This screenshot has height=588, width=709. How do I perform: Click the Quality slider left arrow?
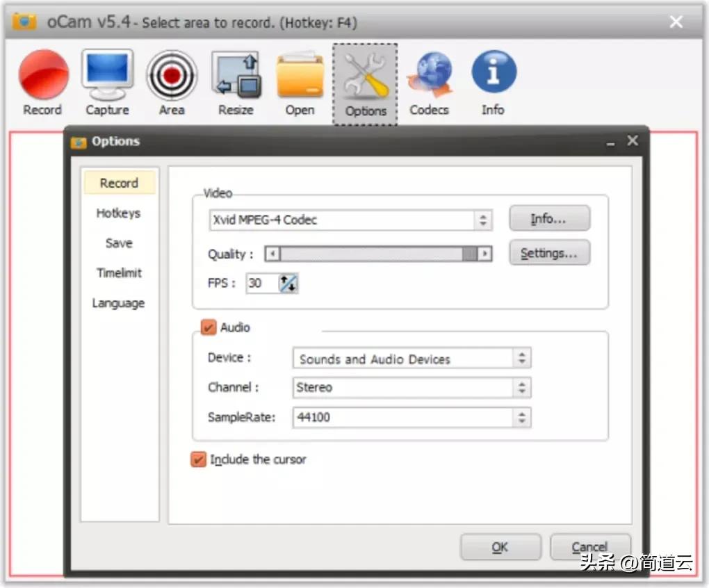[x=272, y=254]
